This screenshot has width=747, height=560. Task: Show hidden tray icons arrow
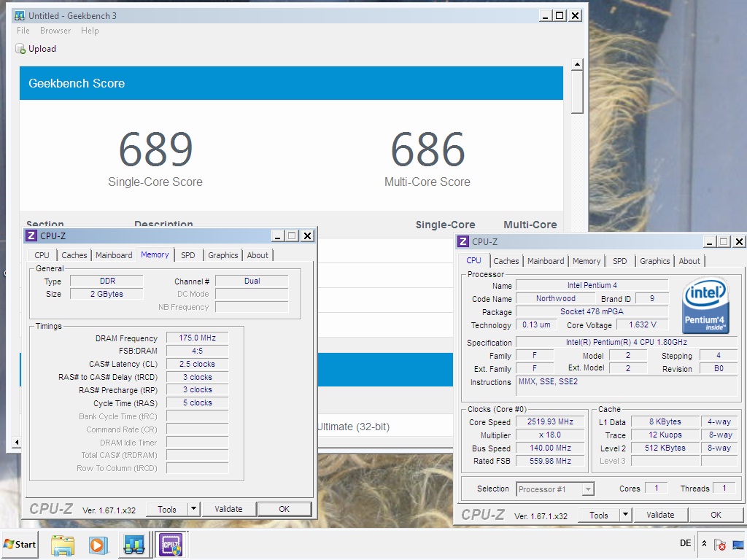pos(704,544)
